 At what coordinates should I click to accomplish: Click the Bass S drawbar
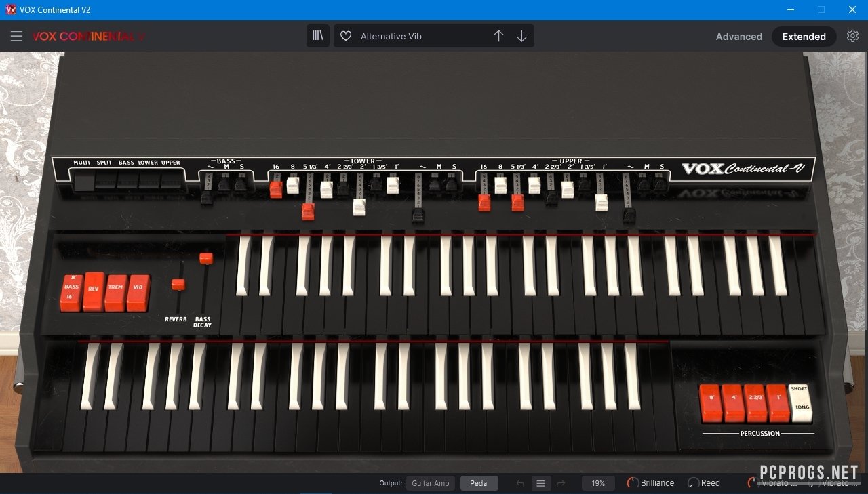(240, 184)
